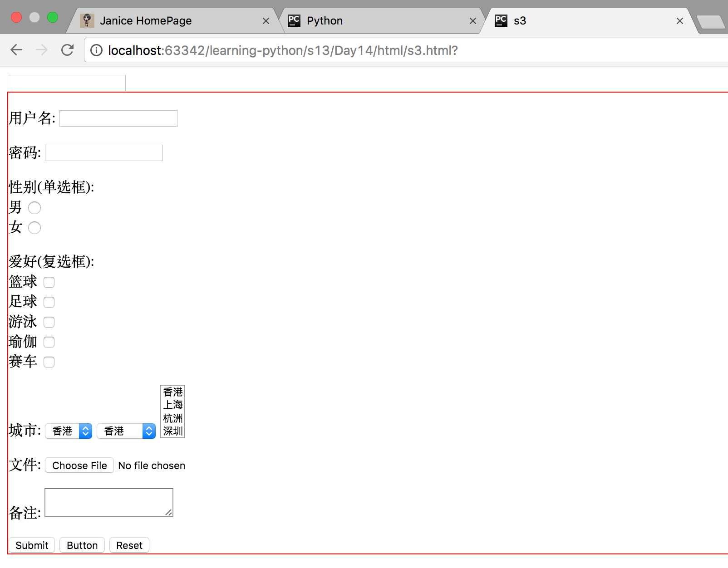Go back with the browser back arrow
Screen dimensions: 728x568
pyautogui.click(x=16, y=50)
